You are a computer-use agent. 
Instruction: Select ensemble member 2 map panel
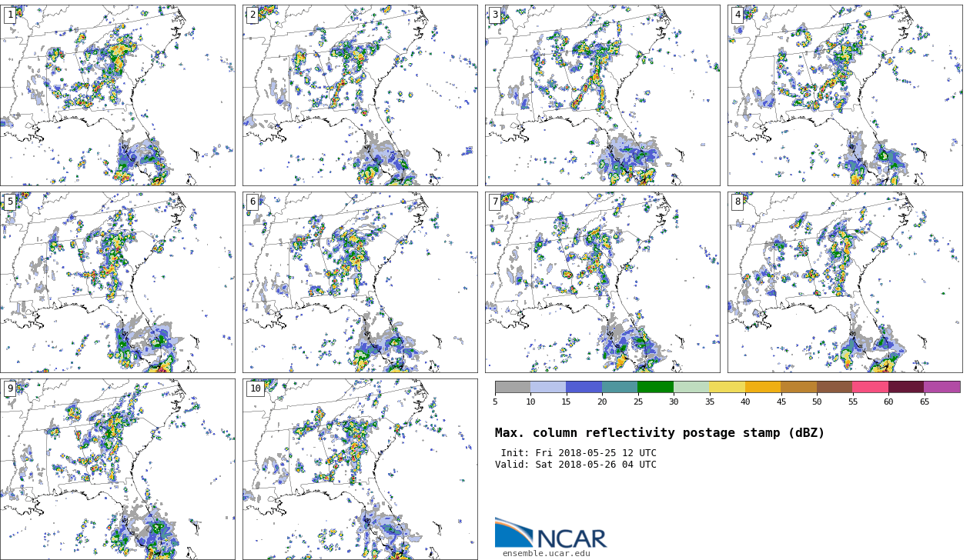[x=360, y=95]
